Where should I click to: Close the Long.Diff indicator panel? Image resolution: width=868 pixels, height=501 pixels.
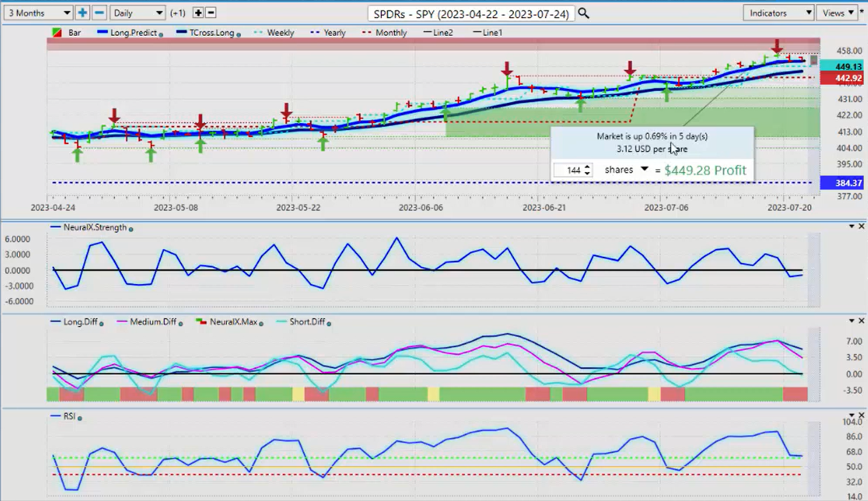click(861, 321)
